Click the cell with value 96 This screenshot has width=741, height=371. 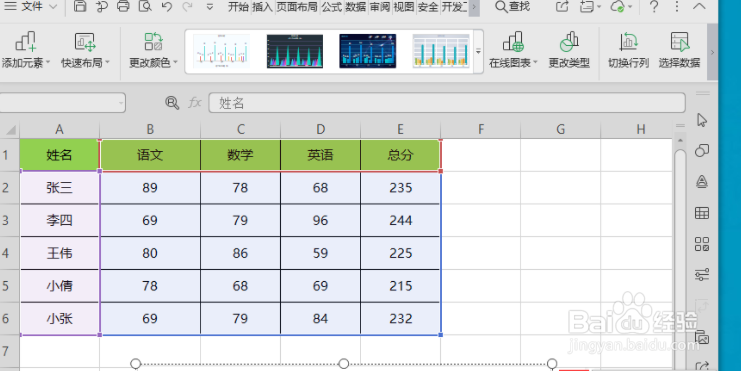pyautogui.click(x=320, y=220)
